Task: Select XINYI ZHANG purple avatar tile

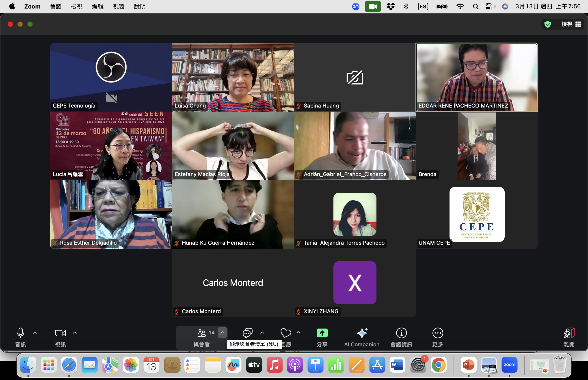Action: click(355, 283)
